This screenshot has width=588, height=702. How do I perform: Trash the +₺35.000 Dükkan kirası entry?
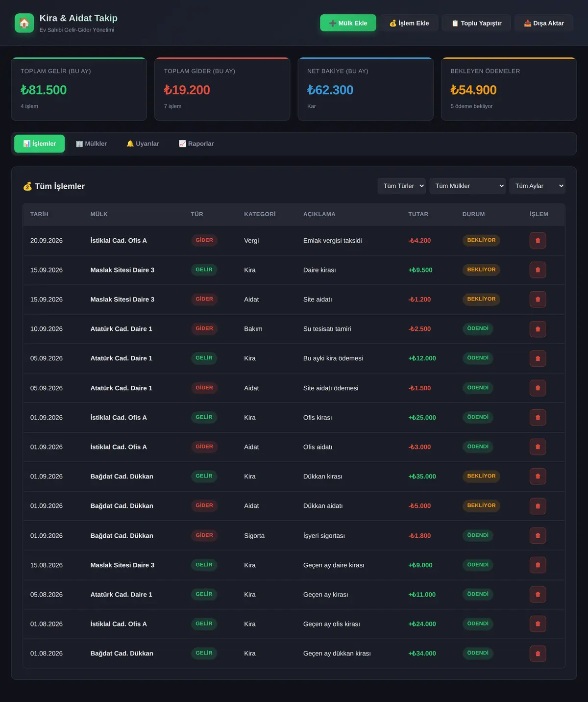(538, 476)
